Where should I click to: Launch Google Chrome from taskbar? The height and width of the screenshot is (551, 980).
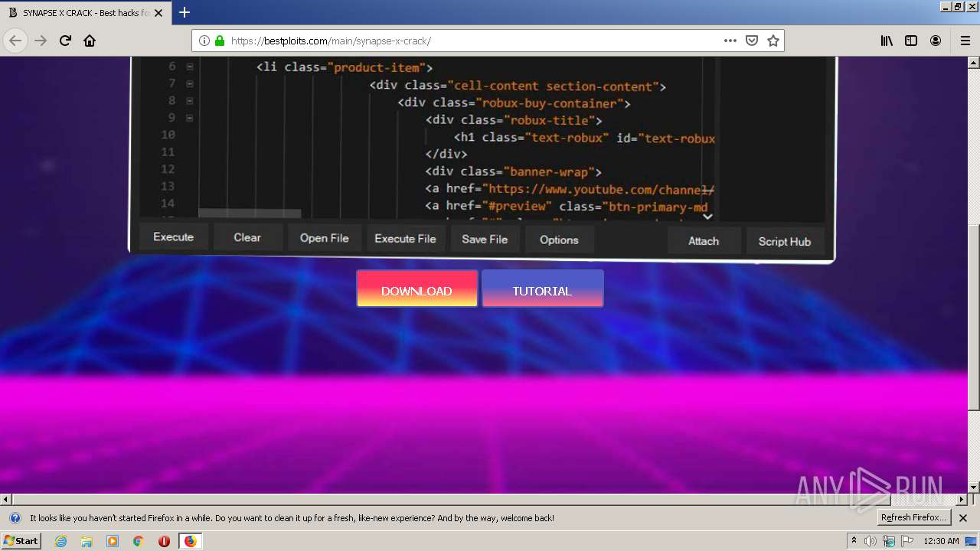[x=138, y=541]
